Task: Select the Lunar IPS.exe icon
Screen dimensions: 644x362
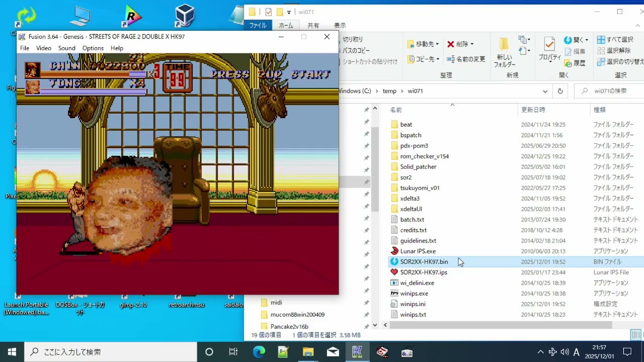Action: click(x=394, y=251)
